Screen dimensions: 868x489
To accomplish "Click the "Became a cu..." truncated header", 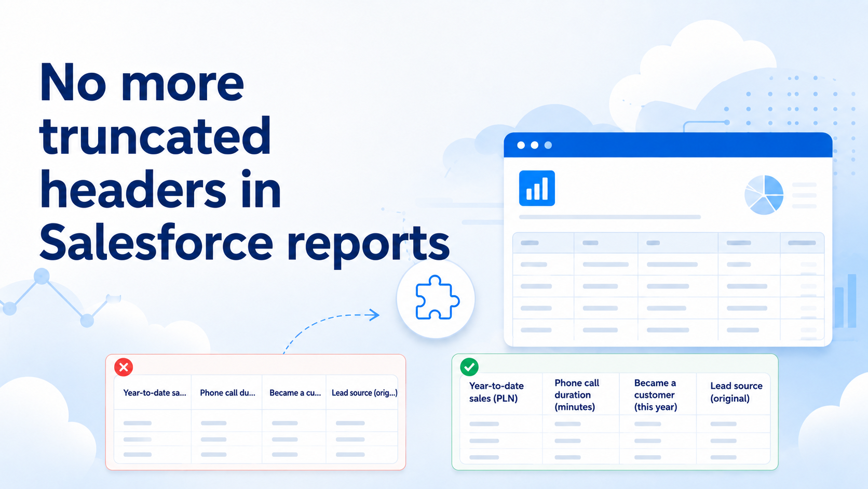I will 295,393.
